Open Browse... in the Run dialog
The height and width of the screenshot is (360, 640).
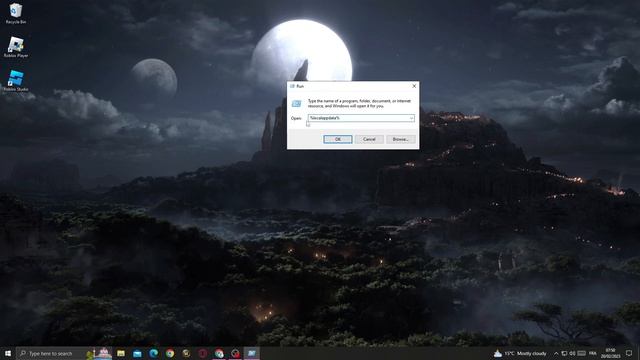click(x=400, y=139)
